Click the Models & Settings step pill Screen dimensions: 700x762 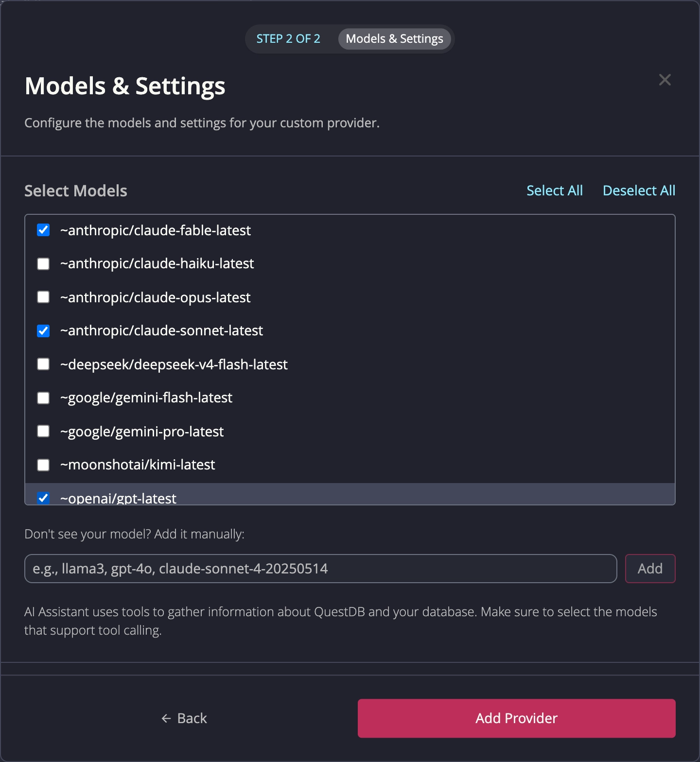[394, 39]
